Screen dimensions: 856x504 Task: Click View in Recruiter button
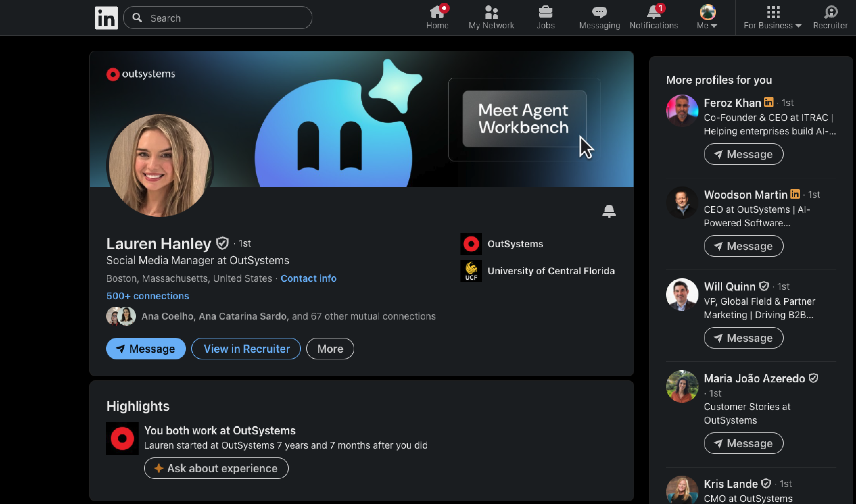pos(246,349)
